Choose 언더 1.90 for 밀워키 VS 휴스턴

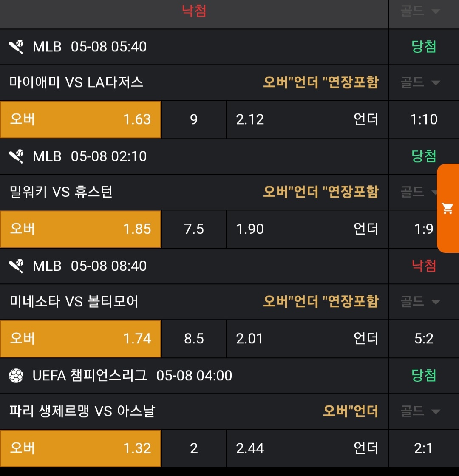coord(307,229)
